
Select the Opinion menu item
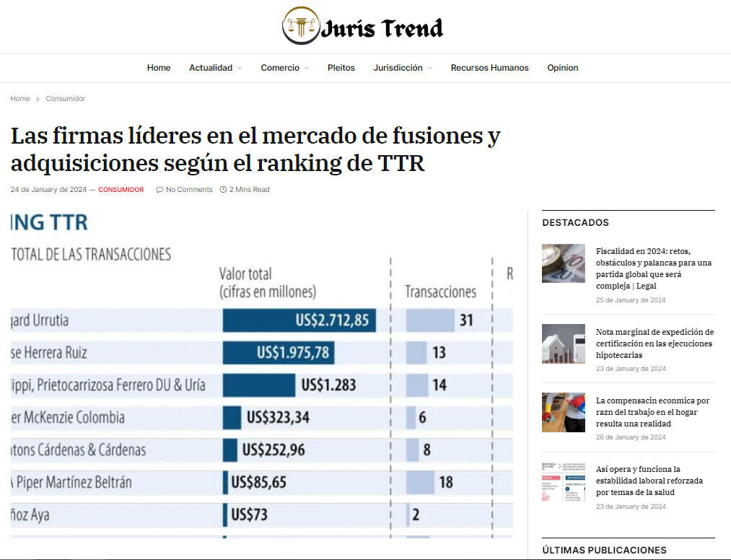562,68
